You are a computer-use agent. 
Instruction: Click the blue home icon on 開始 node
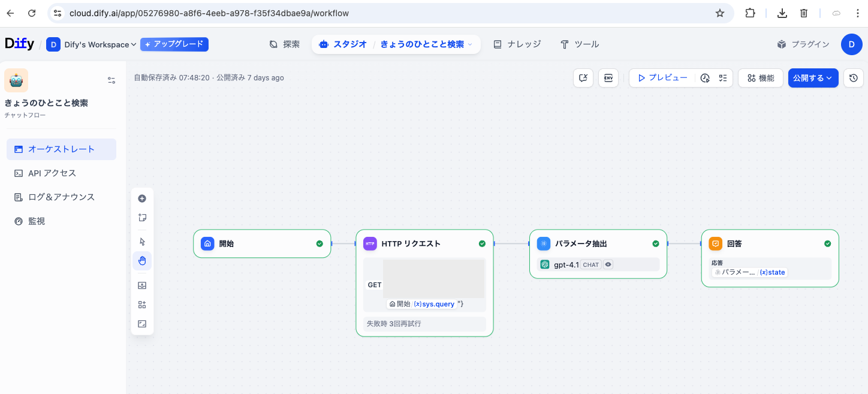(x=207, y=243)
